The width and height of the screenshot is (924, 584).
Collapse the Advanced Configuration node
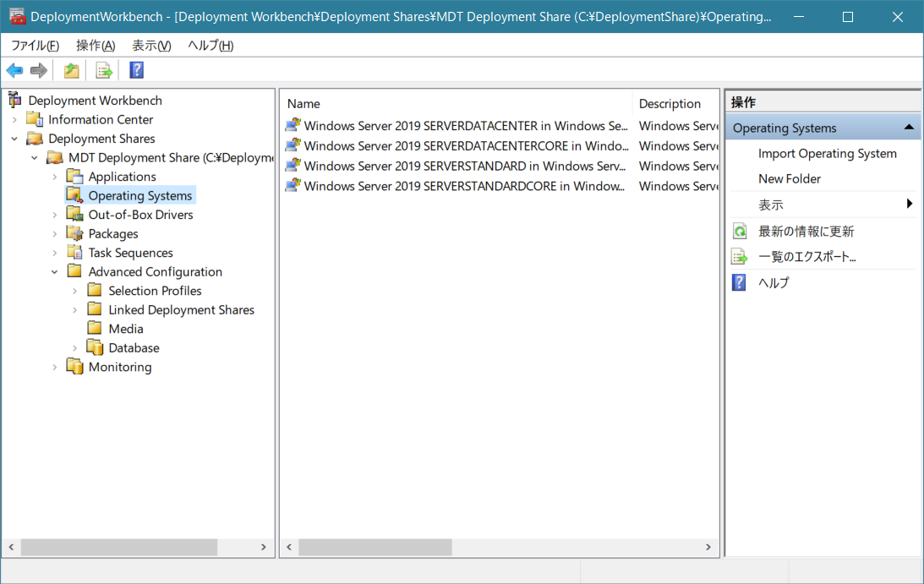(55, 271)
